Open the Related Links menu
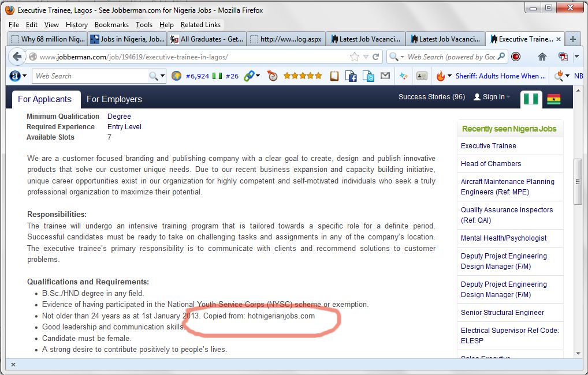The image size is (588, 375). click(200, 25)
